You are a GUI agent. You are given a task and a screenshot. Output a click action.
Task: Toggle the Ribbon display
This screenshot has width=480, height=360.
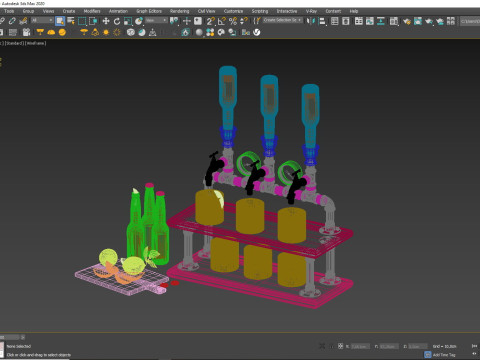(359, 21)
